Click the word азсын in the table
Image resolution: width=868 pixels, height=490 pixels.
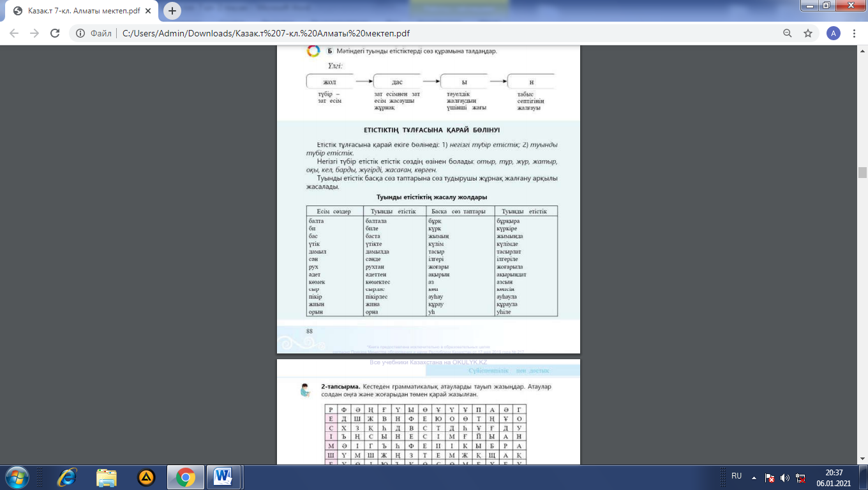click(504, 282)
